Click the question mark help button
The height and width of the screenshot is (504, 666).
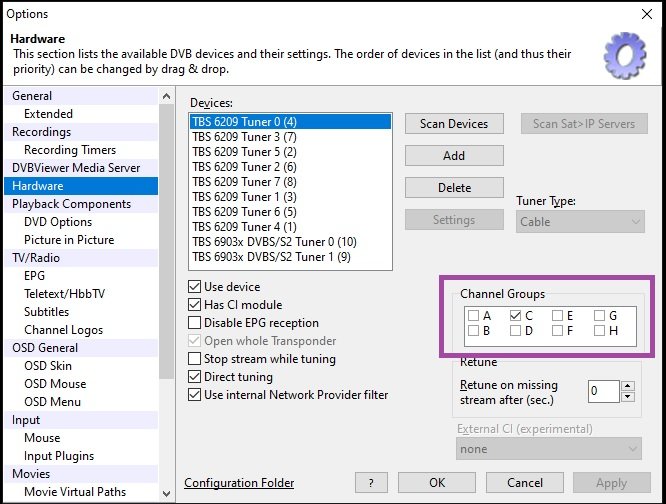[x=371, y=482]
